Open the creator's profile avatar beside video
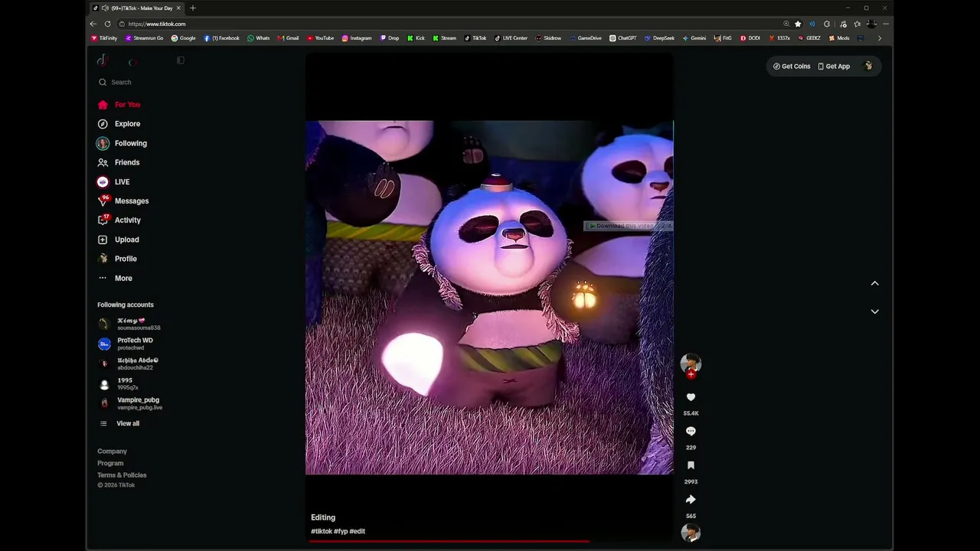This screenshot has width=980, height=551. point(691,364)
